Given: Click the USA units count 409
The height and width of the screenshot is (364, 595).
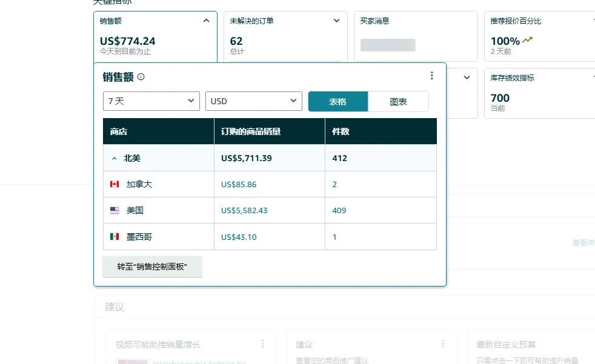Looking at the screenshot, I should (x=339, y=210).
